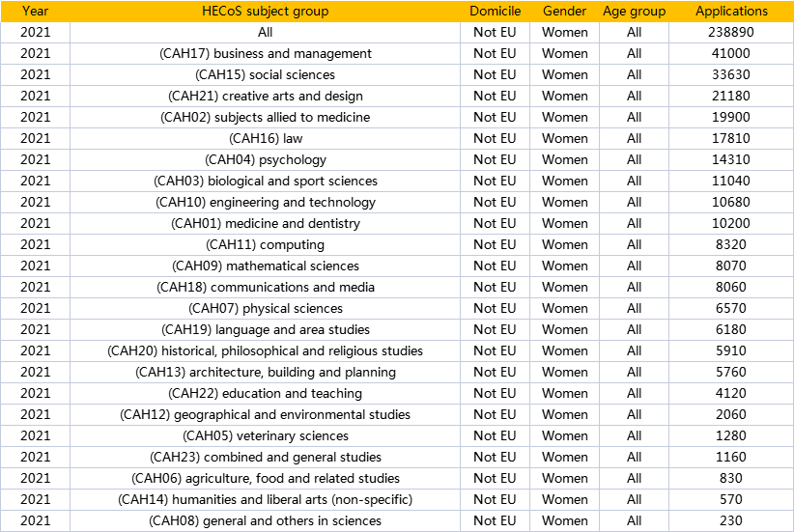Viewport: 794px width, 532px height.
Task: Click the veterinary sciences subject cell
Action: click(x=265, y=435)
